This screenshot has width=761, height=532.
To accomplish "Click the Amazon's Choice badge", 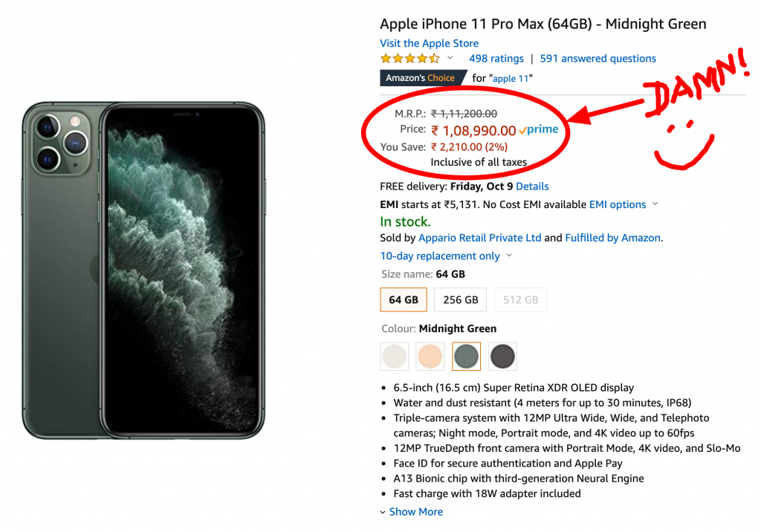I will (x=420, y=78).
